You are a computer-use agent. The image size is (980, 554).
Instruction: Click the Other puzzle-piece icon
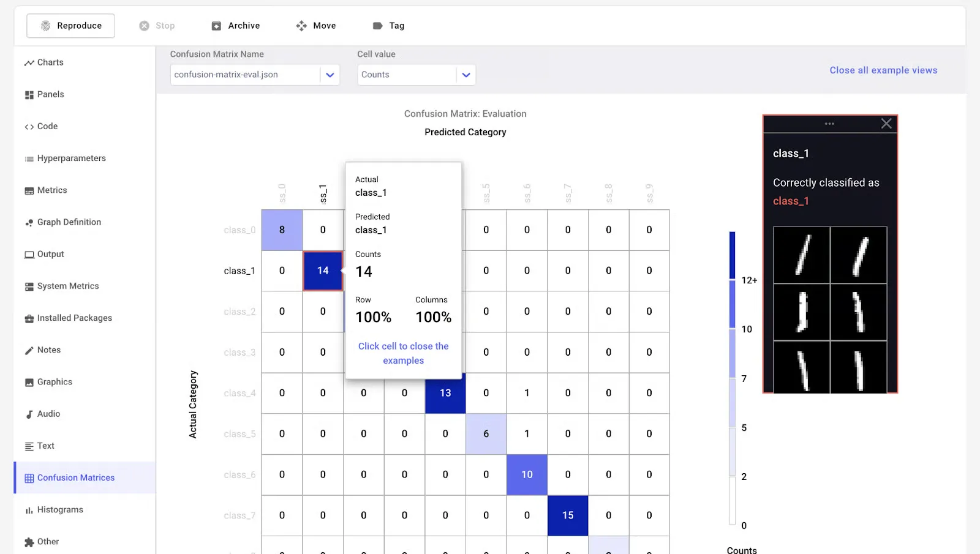[29, 542]
